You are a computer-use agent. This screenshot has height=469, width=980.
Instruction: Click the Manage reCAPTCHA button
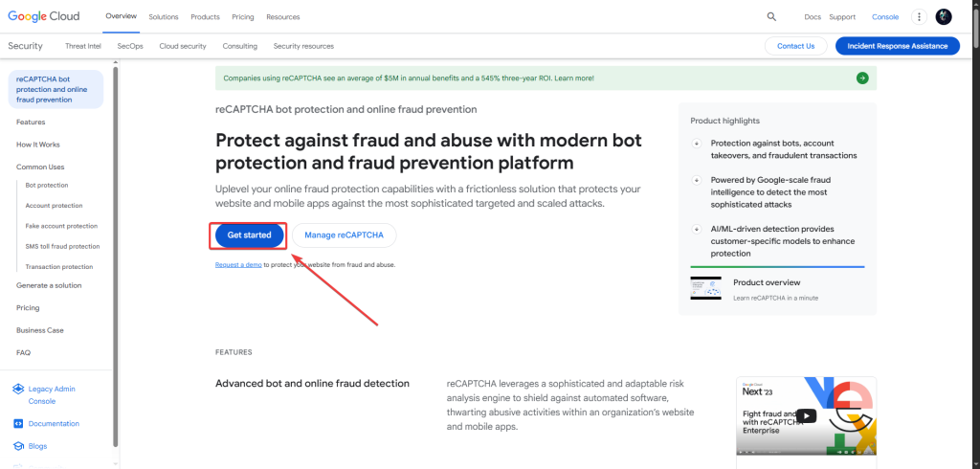click(x=344, y=234)
